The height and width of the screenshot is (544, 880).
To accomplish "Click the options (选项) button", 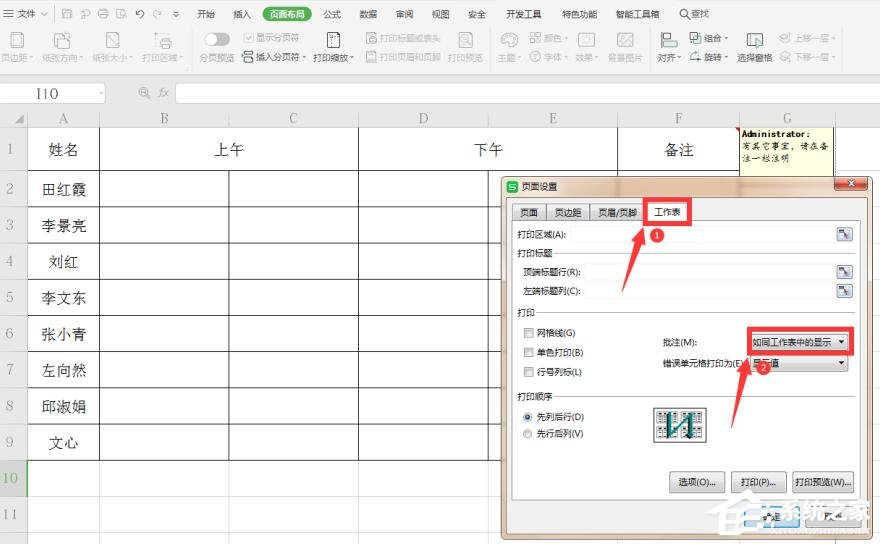I will pyautogui.click(x=696, y=482).
